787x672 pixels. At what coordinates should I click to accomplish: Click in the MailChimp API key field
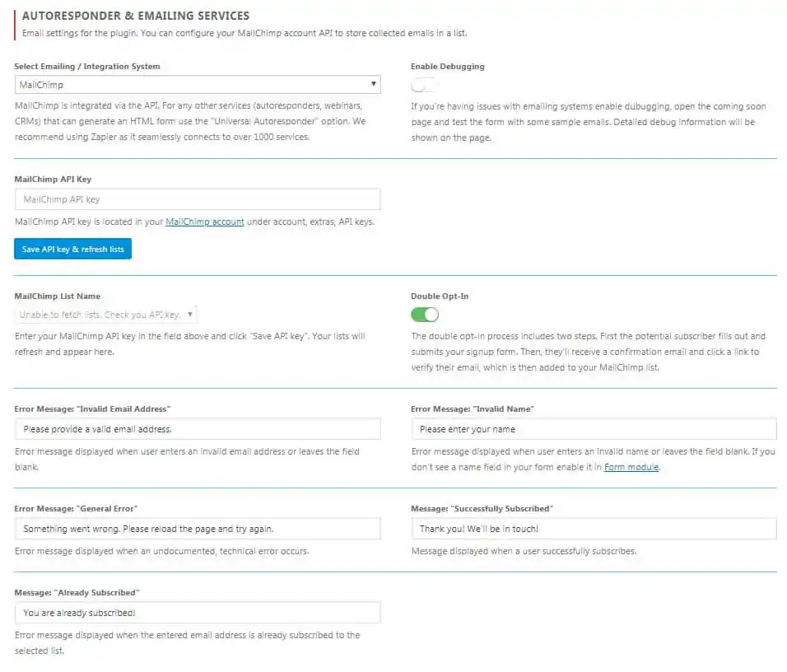[198, 198]
